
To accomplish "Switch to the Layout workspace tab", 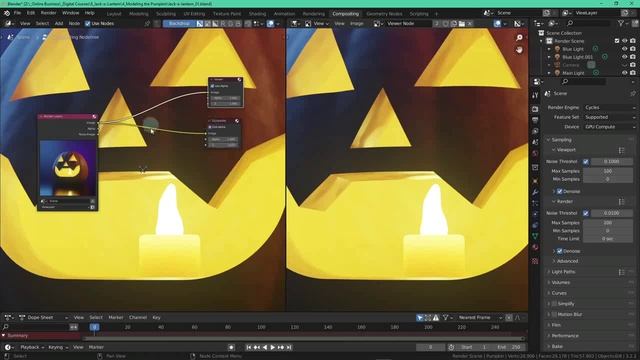I will (x=114, y=14).
